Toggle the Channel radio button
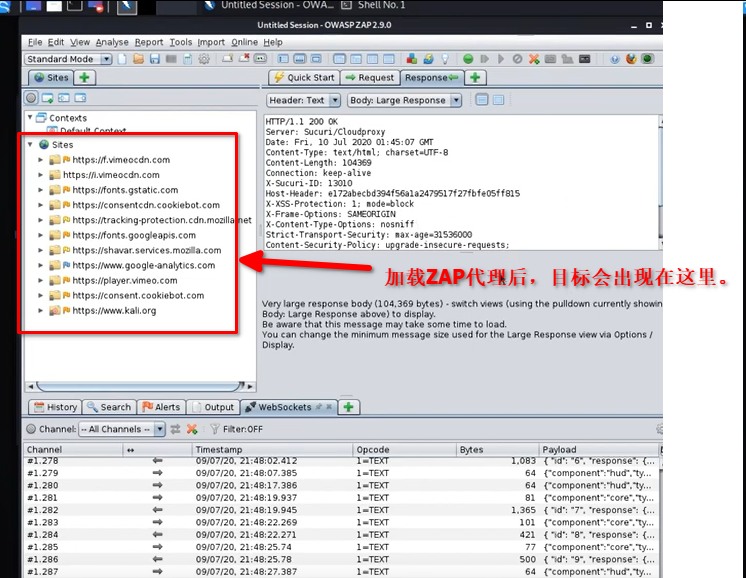Image resolution: width=746 pixels, height=578 pixels. (31, 429)
